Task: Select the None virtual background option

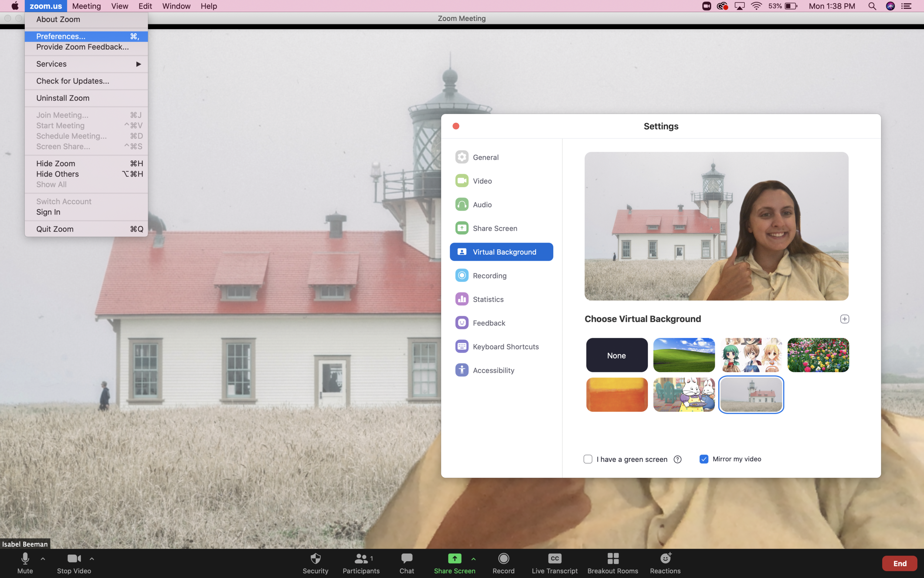Action: click(x=616, y=355)
